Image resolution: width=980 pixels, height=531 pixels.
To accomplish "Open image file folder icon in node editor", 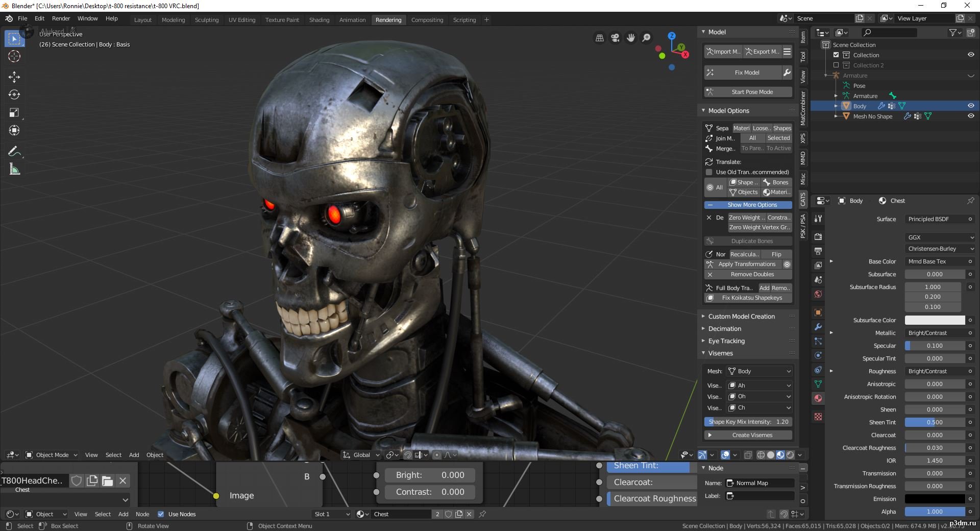I will (107, 480).
